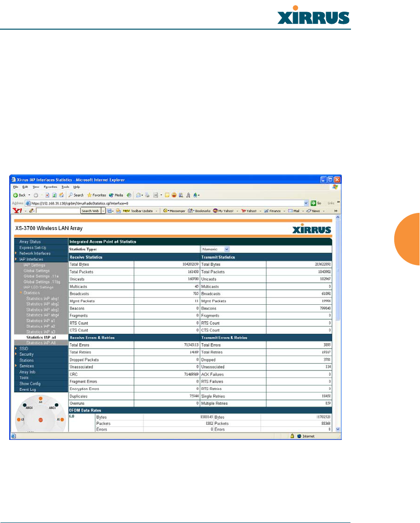Click the Stop loading icon

pos(47,195)
